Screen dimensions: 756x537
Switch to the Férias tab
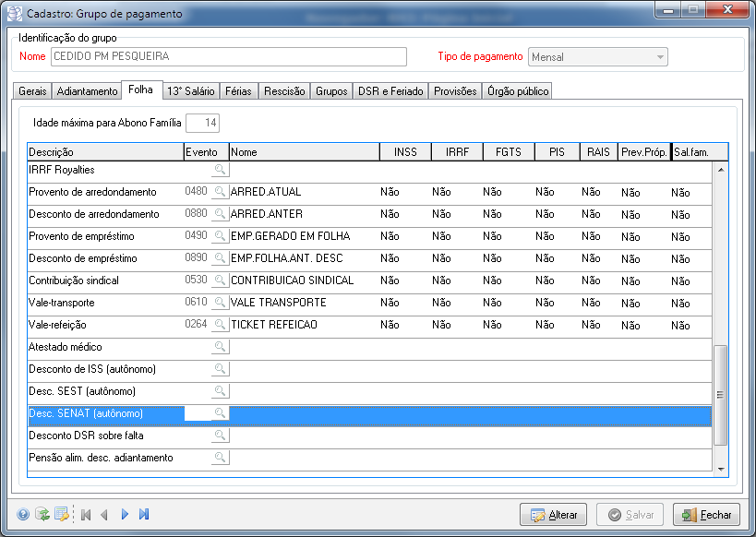point(239,91)
